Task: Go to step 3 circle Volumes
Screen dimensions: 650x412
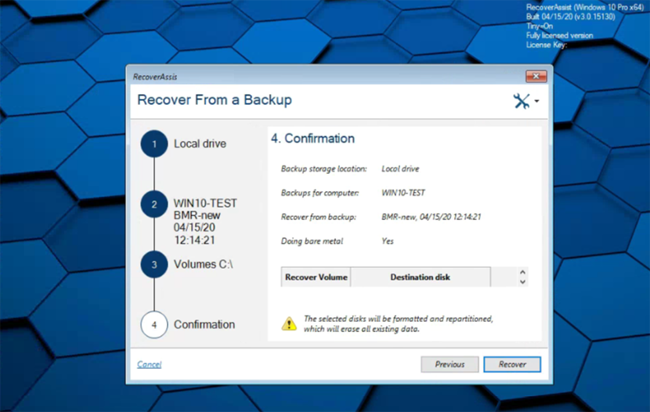Action: click(154, 264)
